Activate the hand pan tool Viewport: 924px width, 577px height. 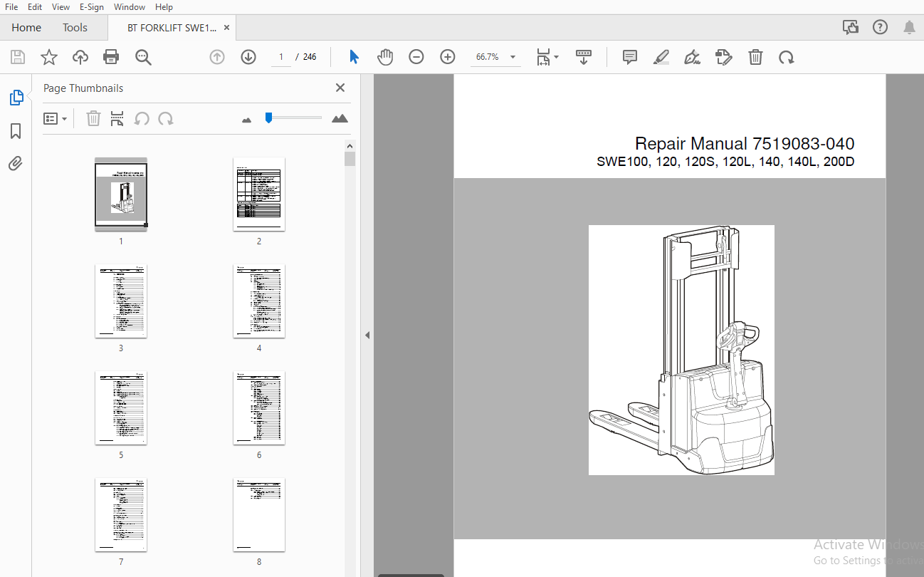pos(385,57)
